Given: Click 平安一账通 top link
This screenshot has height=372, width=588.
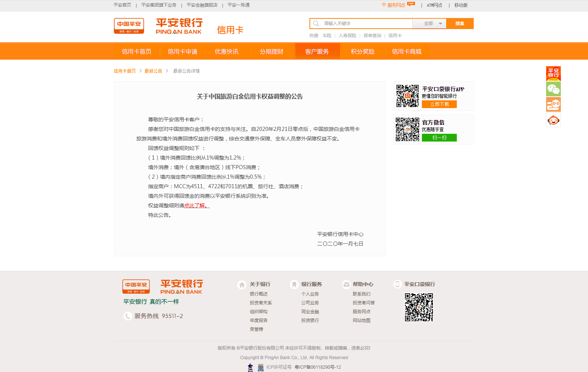Looking at the screenshot, I should coord(239,5).
